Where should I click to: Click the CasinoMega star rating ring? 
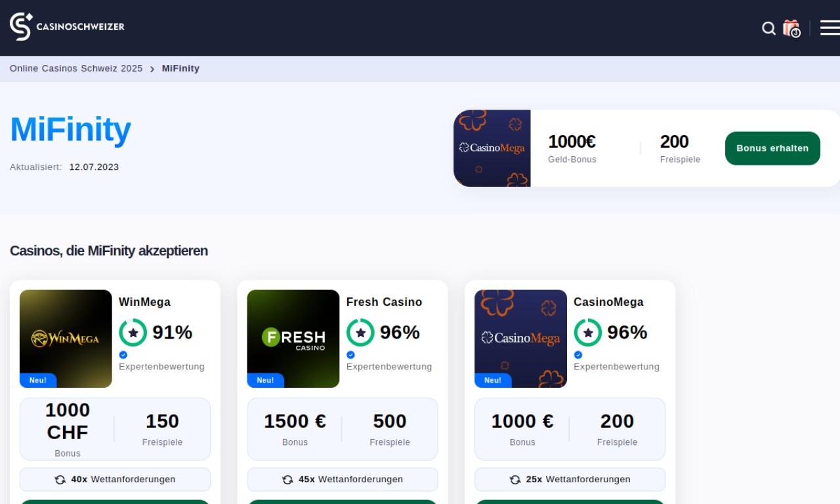pyautogui.click(x=588, y=333)
